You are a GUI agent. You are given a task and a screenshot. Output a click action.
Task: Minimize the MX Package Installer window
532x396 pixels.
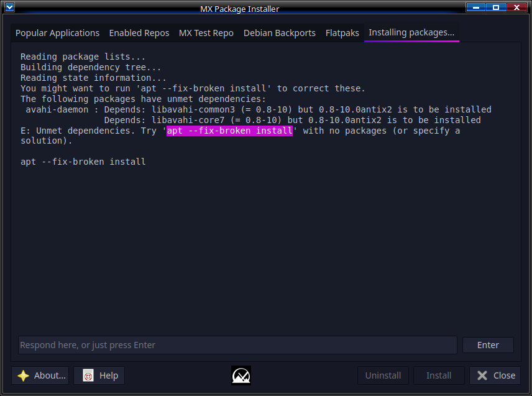(475, 7)
